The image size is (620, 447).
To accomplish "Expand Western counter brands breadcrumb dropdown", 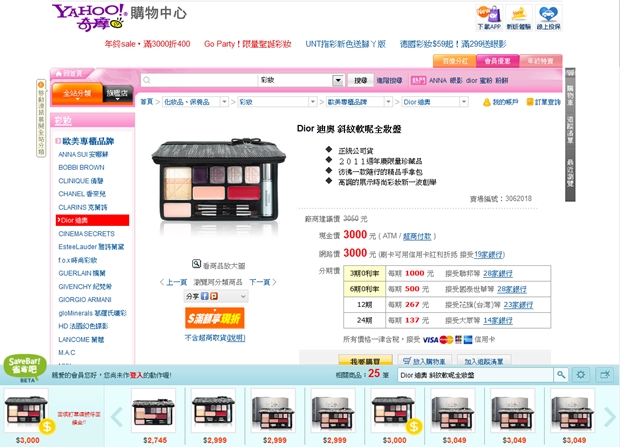I will (388, 102).
